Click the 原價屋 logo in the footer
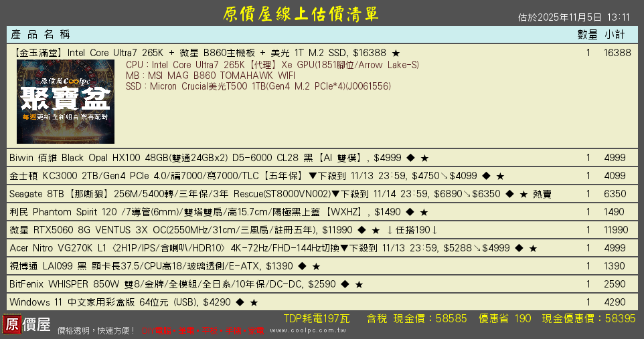The image size is (644, 339). (x=27, y=325)
